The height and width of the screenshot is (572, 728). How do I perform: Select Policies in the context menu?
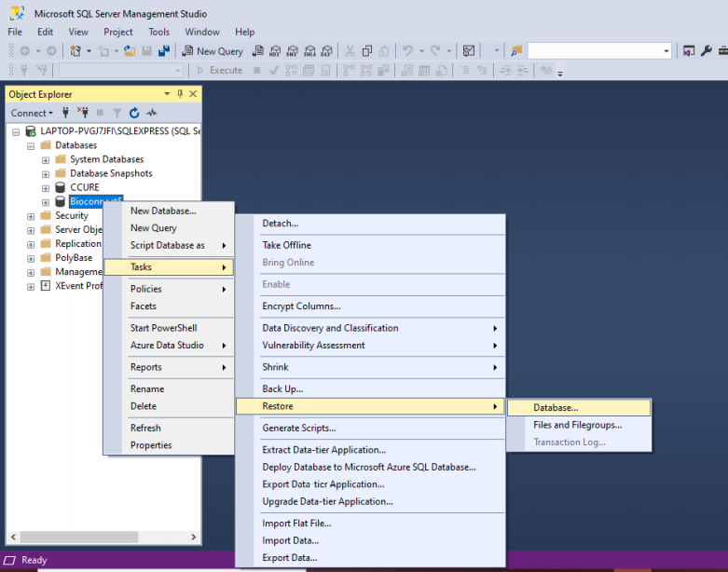[x=169, y=289]
